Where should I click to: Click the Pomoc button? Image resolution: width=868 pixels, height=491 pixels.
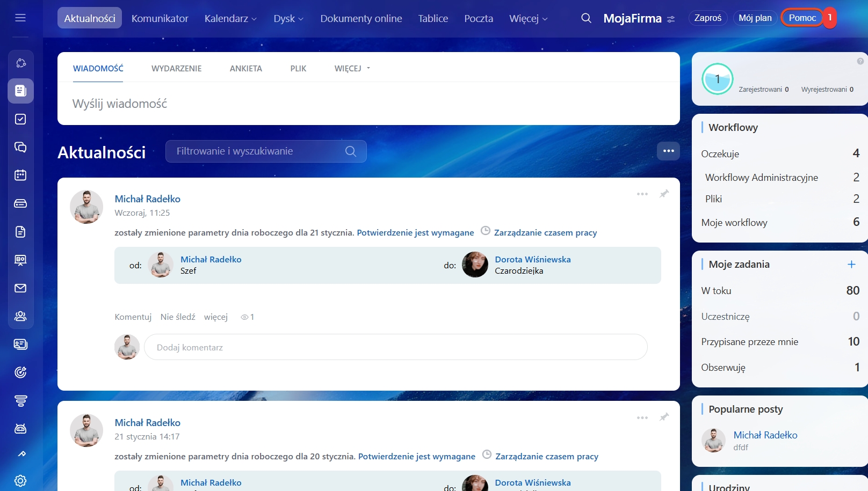click(802, 18)
